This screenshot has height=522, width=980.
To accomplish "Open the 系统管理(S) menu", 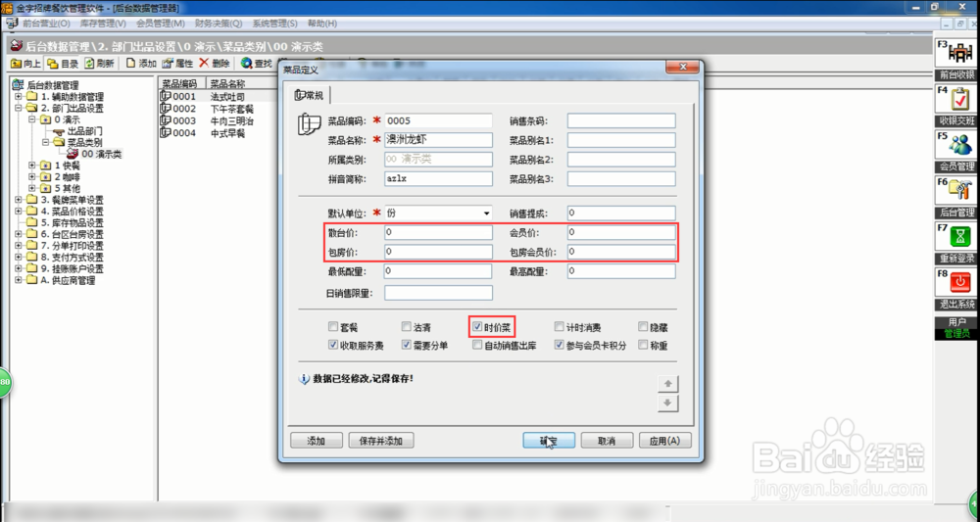I will [x=275, y=24].
